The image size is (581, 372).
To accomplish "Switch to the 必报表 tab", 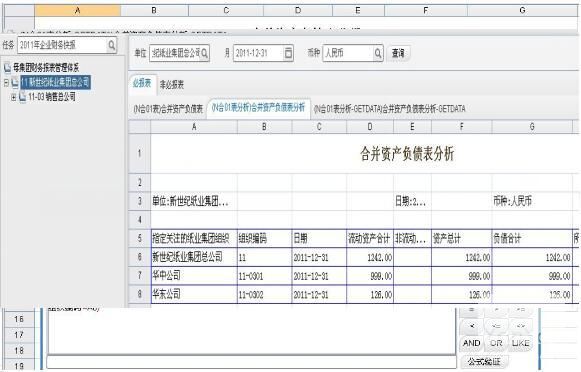I will point(142,83).
